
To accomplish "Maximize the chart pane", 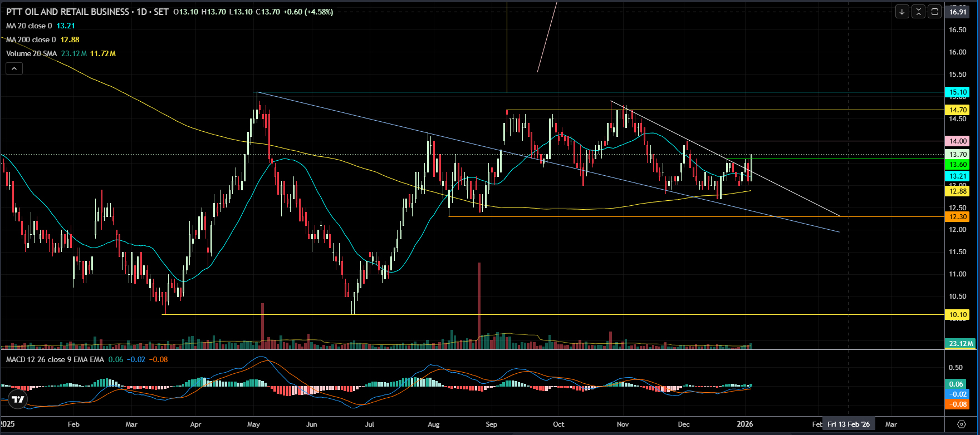I will (935, 11).
